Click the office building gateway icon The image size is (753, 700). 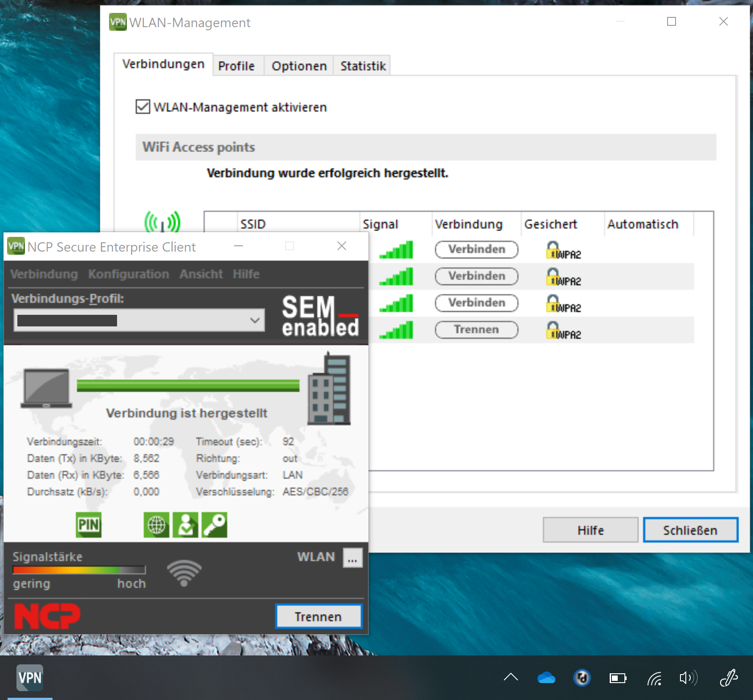tap(329, 388)
